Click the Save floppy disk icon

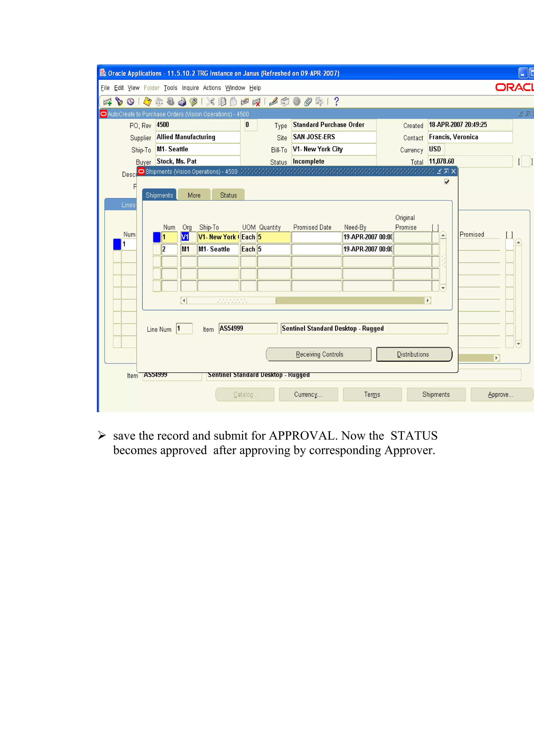point(147,102)
